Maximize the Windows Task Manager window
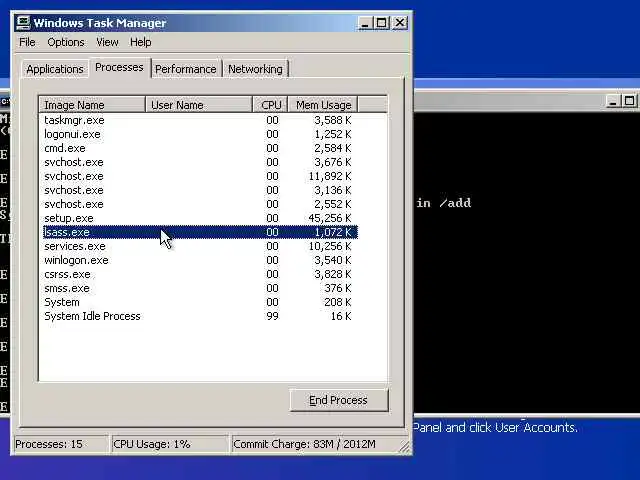Screen dimensions: 640x480 (x=382, y=23)
